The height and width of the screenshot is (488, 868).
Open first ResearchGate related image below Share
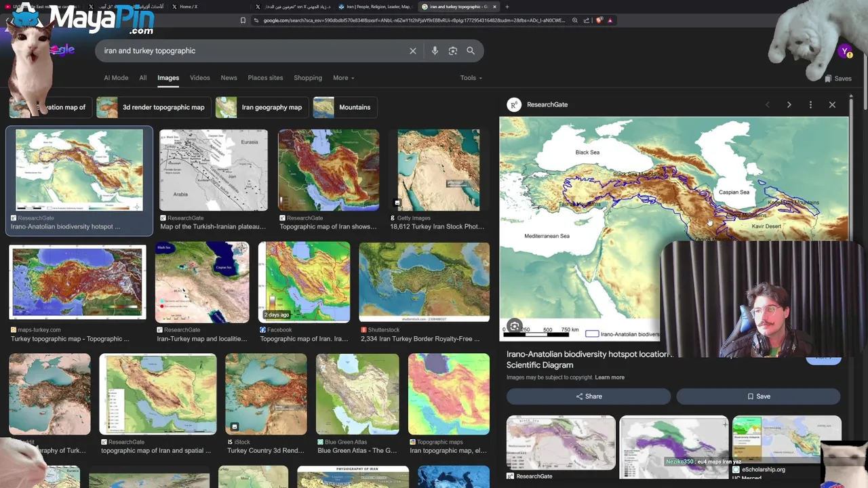[561, 443]
